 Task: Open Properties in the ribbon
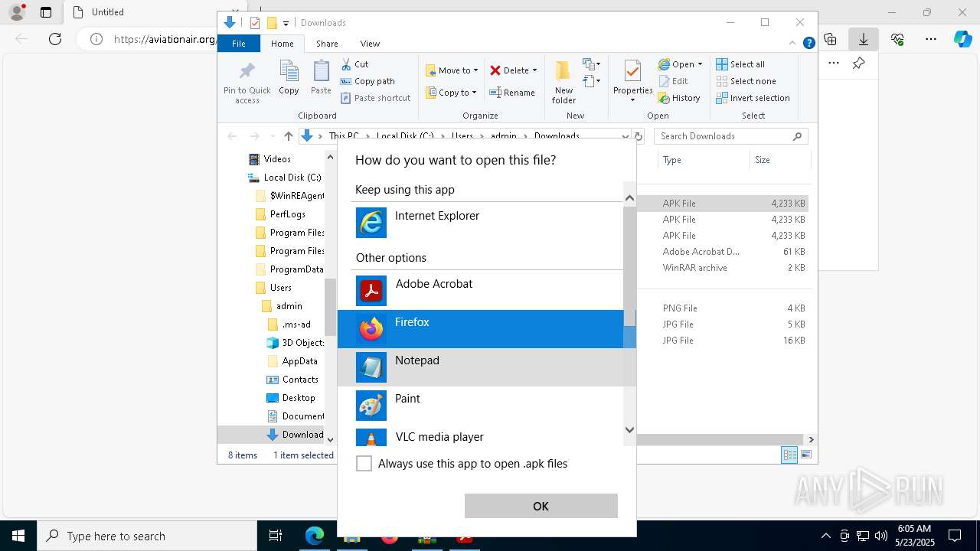coord(632,80)
